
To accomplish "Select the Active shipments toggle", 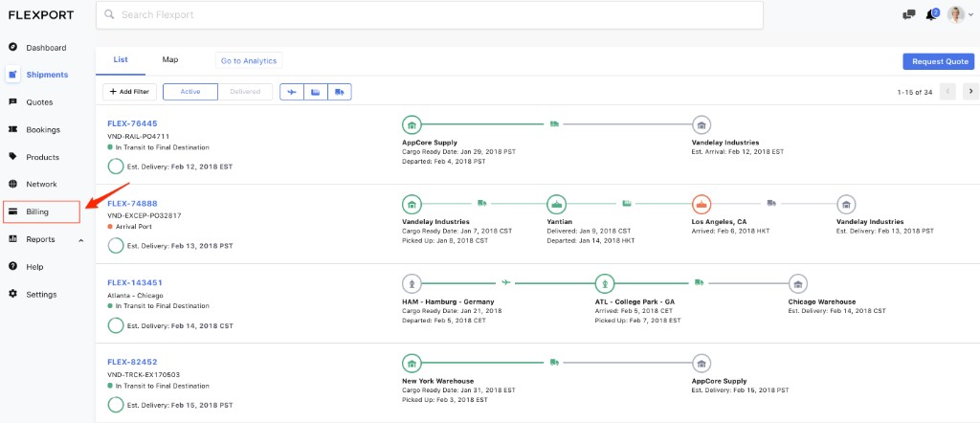I will pyautogui.click(x=190, y=92).
